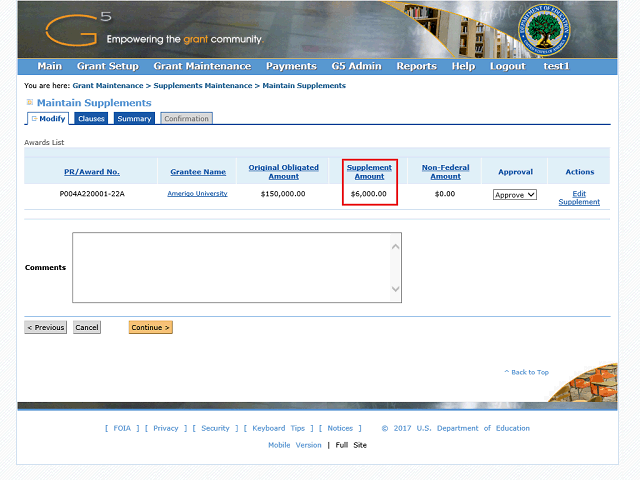Follow the Maintain Supplements breadcrumb link

coord(304,86)
